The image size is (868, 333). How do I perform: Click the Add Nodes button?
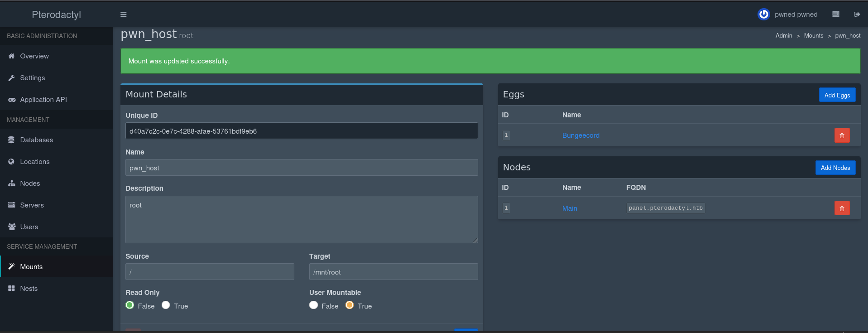[835, 168]
